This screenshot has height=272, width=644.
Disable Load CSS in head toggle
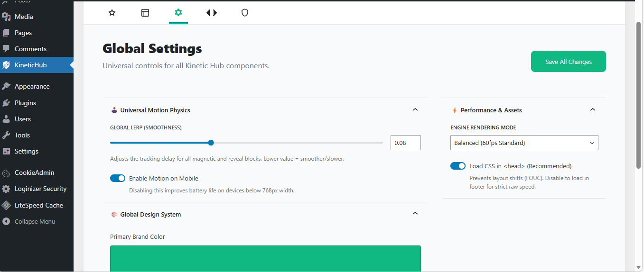coord(458,166)
